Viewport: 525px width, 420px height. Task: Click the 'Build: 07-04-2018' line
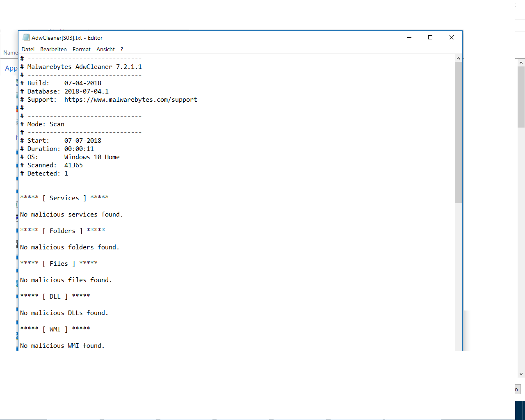(61, 83)
